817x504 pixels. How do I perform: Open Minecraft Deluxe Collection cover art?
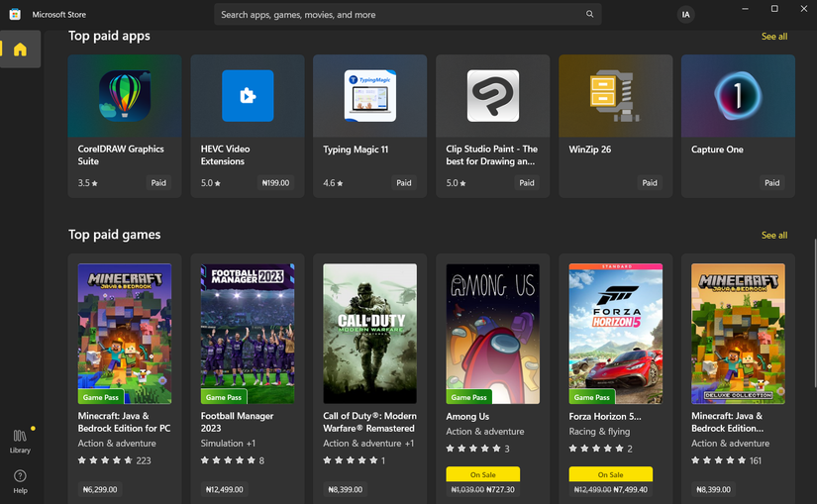pyautogui.click(x=739, y=334)
